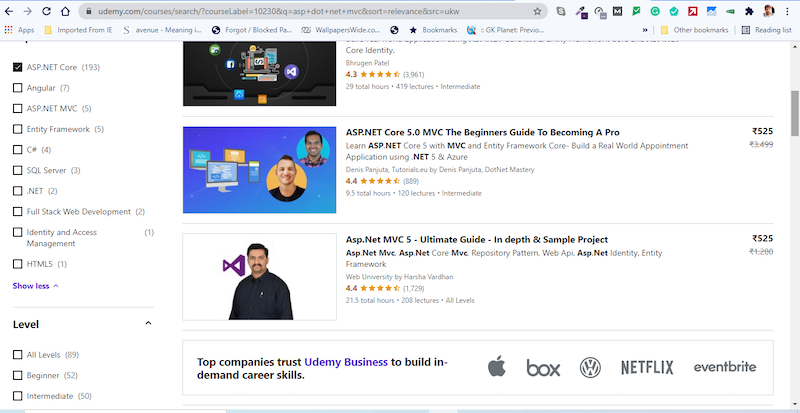Check the Full Stack Web Development filter

pos(17,211)
